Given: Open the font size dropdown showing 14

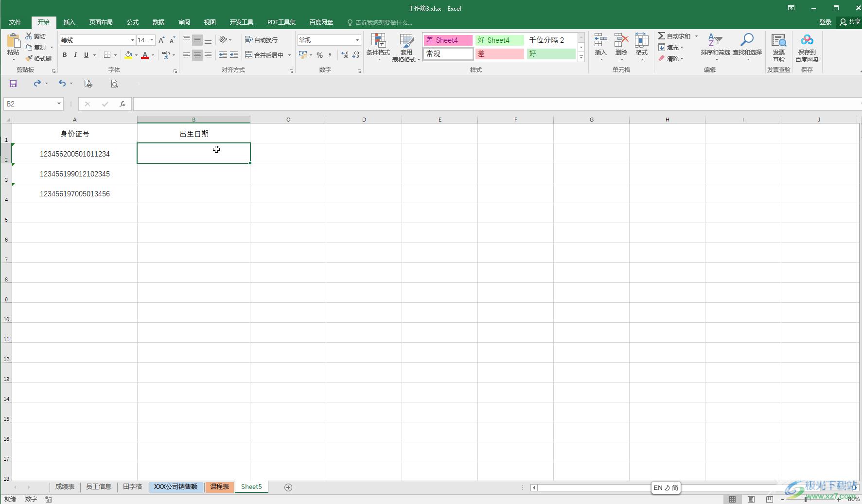Looking at the screenshot, I should [152, 40].
